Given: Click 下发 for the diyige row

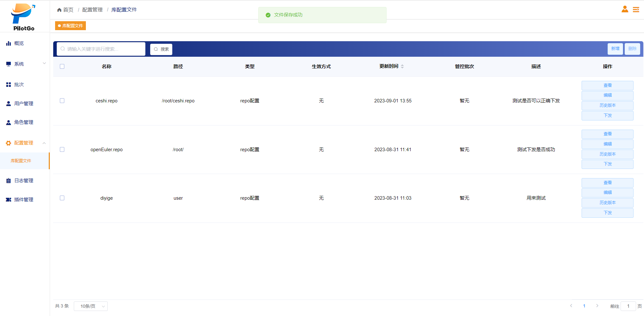Looking at the screenshot, I should pyautogui.click(x=607, y=213).
